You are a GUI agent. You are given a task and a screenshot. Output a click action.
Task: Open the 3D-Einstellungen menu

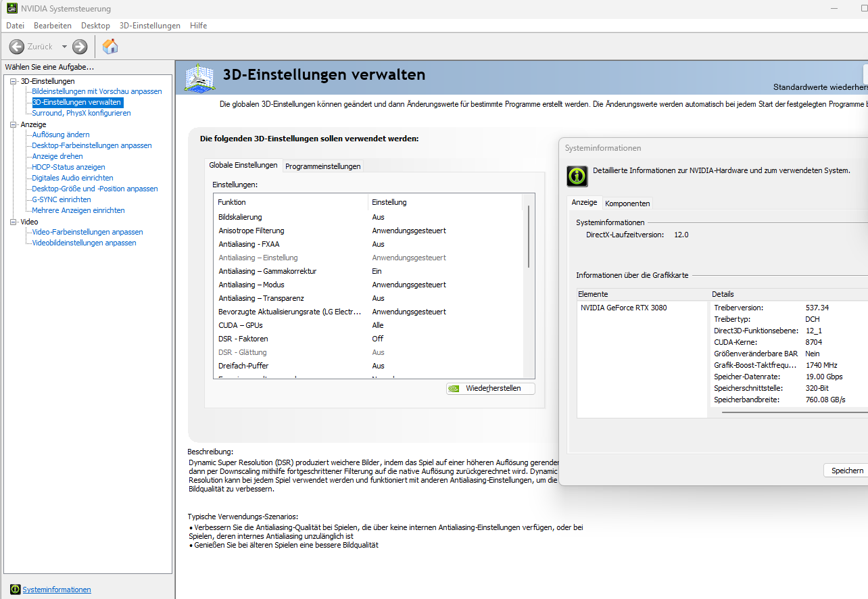[150, 26]
